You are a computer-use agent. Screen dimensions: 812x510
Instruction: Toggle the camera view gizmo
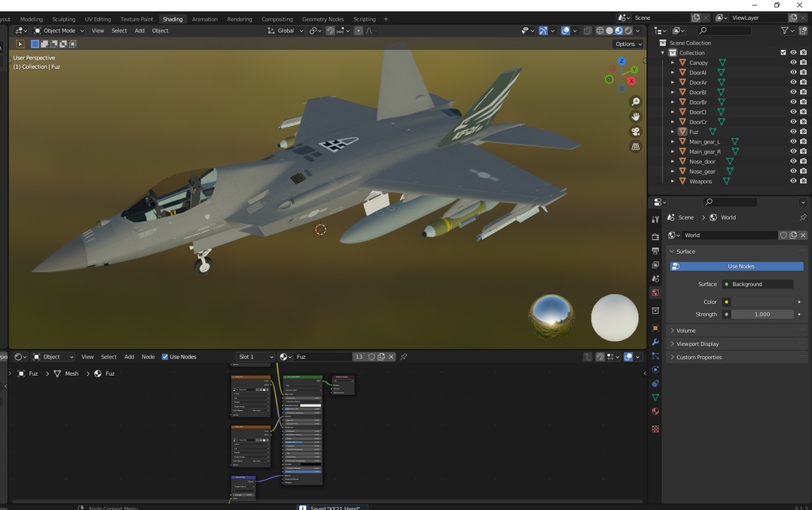[x=635, y=132]
